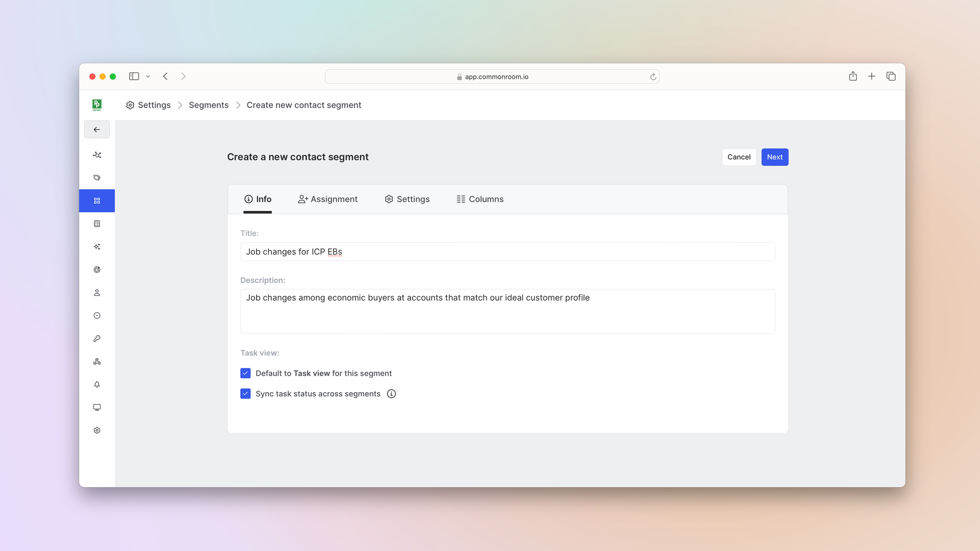Image resolution: width=980 pixels, height=551 pixels.
Task: Open the tags icon in sidebar
Action: [97, 178]
